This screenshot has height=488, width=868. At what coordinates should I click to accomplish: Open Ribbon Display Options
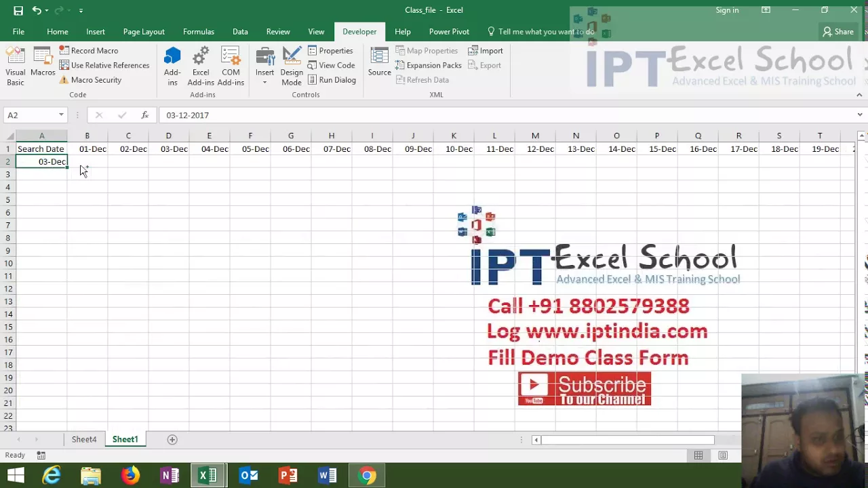pos(766,10)
